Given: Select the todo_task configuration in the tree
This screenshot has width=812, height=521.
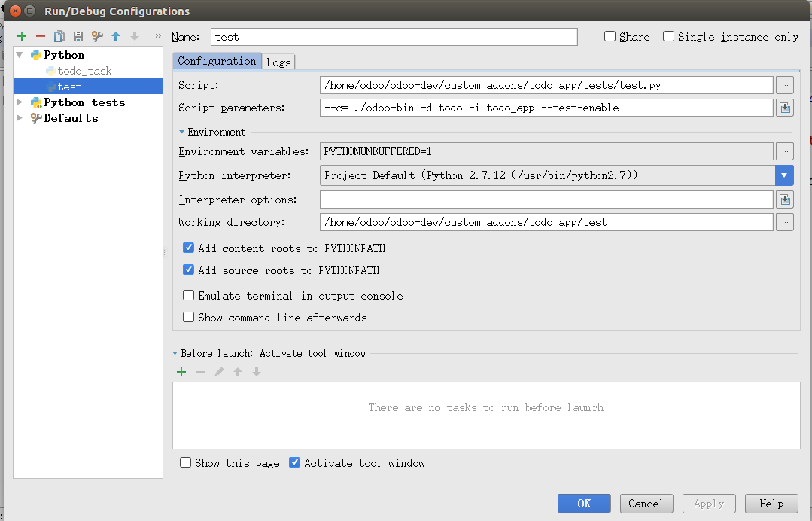Looking at the screenshot, I should [x=84, y=71].
